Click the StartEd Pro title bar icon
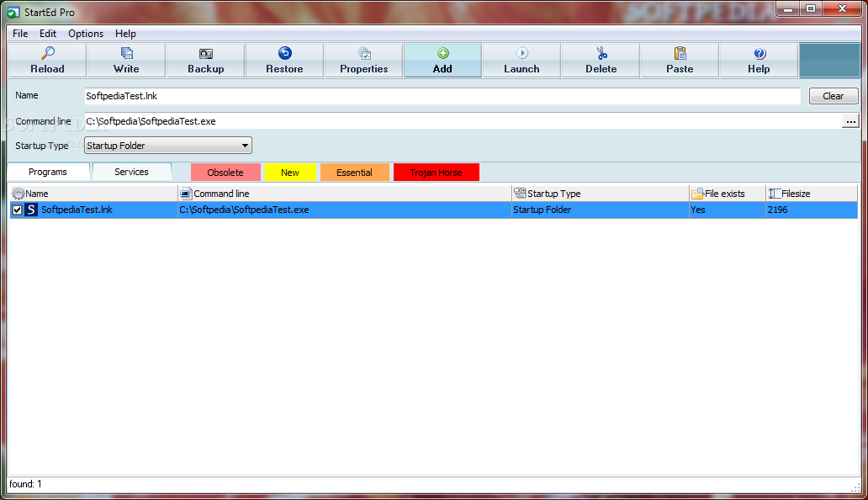 pos(13,12)
